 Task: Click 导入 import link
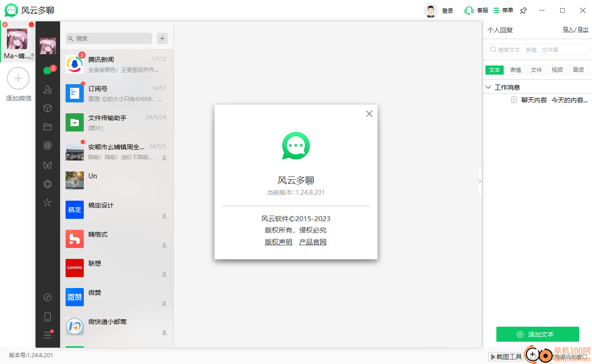tap(568, 30)
